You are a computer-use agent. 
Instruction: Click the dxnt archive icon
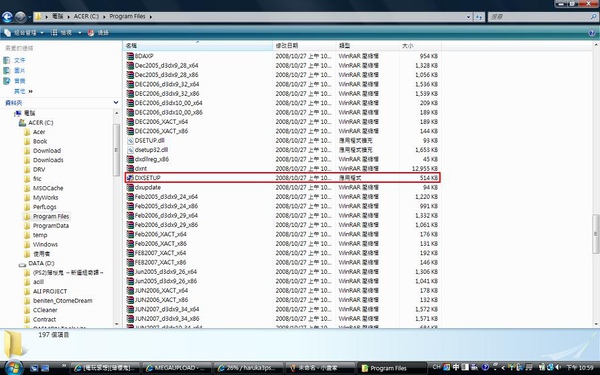130,168
